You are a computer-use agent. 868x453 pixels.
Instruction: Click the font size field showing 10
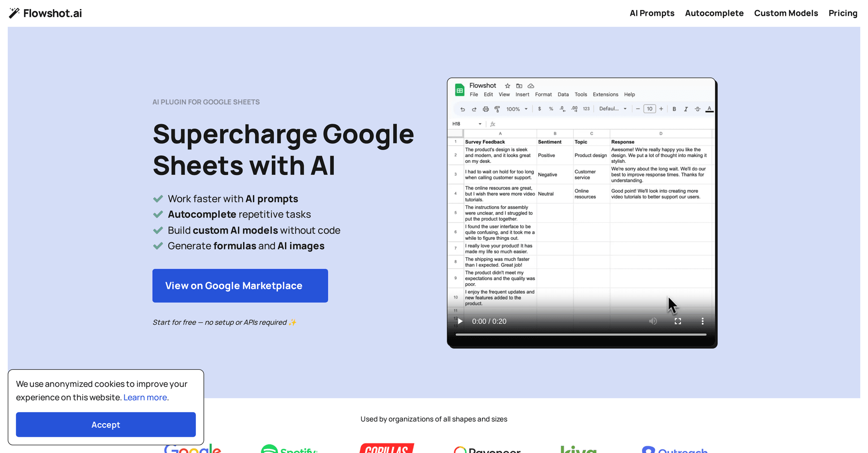click(x=650, y=109)
